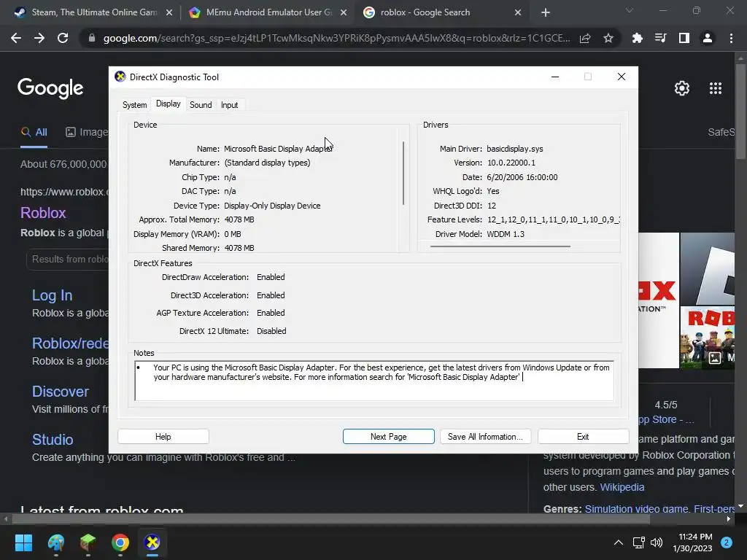
Task: Click the Drivers panel horizontal scrollbar
Action: [x=500, y=246]
